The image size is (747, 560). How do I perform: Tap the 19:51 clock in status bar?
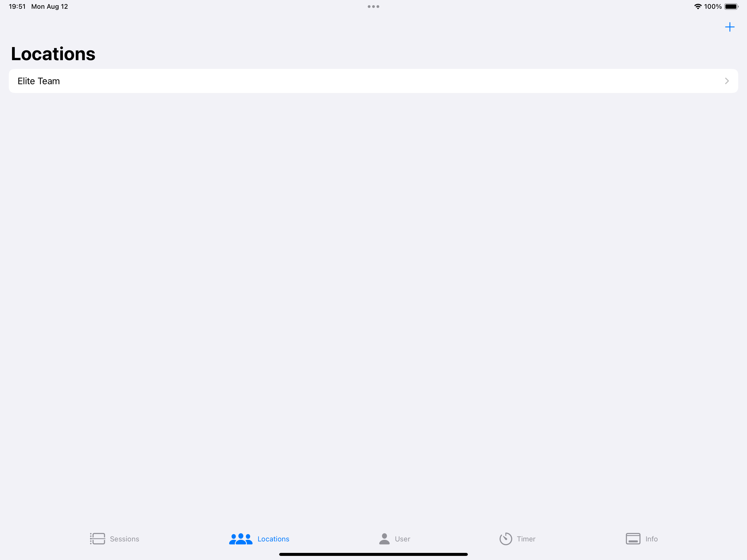(17, 6)
